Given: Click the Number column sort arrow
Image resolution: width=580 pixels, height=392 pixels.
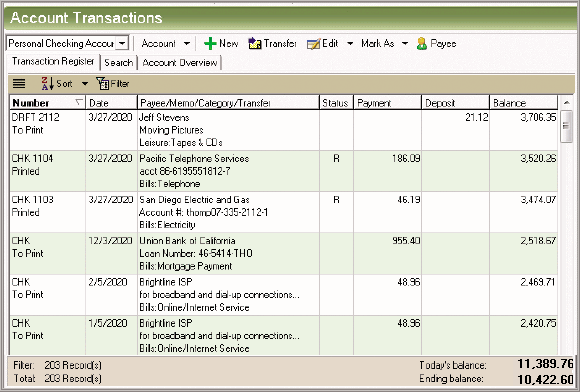Looking at the screenshot, I should [x=79, y=102].
